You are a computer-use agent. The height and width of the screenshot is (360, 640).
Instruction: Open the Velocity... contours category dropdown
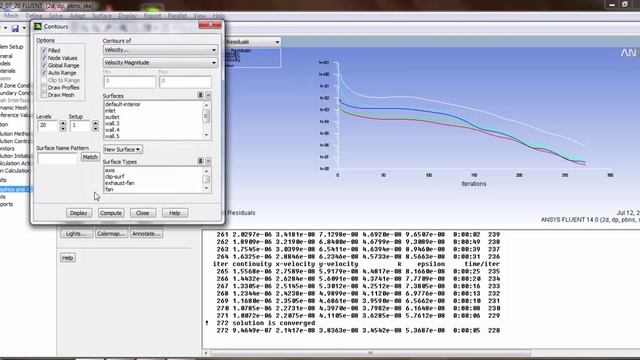(x=160, y=50)
